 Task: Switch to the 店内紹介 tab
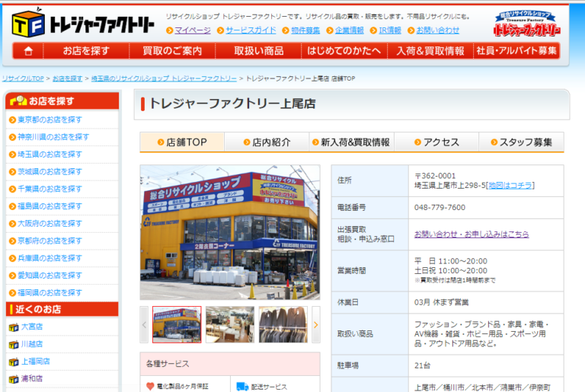267,142
